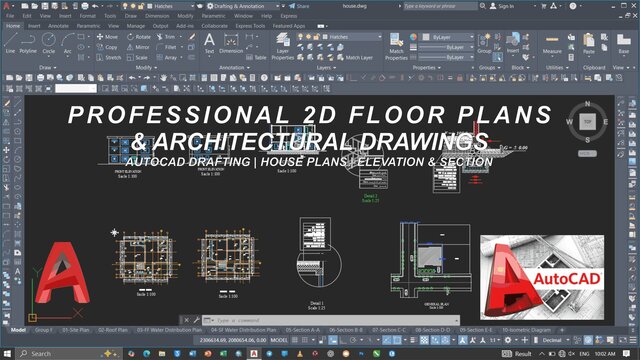This screenshot has height=360, width=640.
Task: Click the Trim tool
Action: click(x=166, y=37)
